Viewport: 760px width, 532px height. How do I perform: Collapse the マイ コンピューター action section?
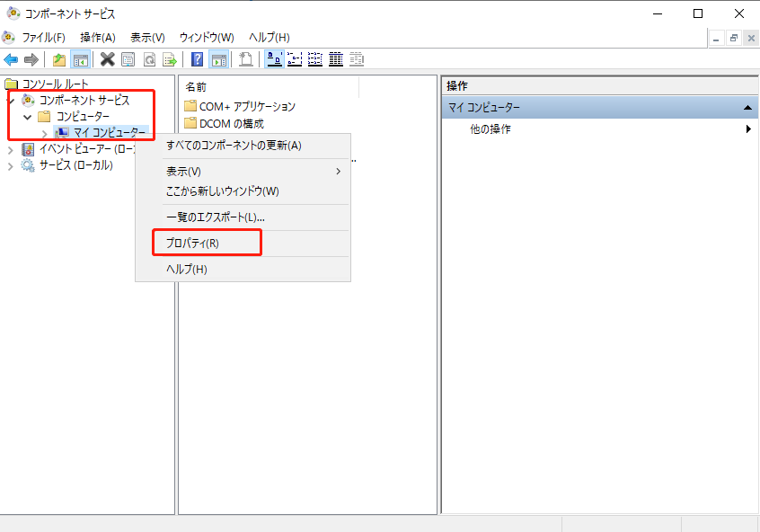pyautogui.click(x=747, y=108)
